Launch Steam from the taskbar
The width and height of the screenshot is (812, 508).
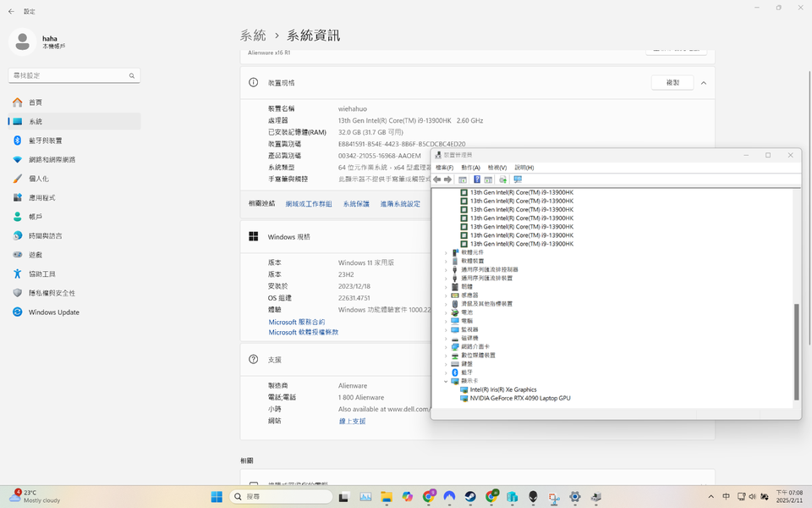(x=469, y=497)
